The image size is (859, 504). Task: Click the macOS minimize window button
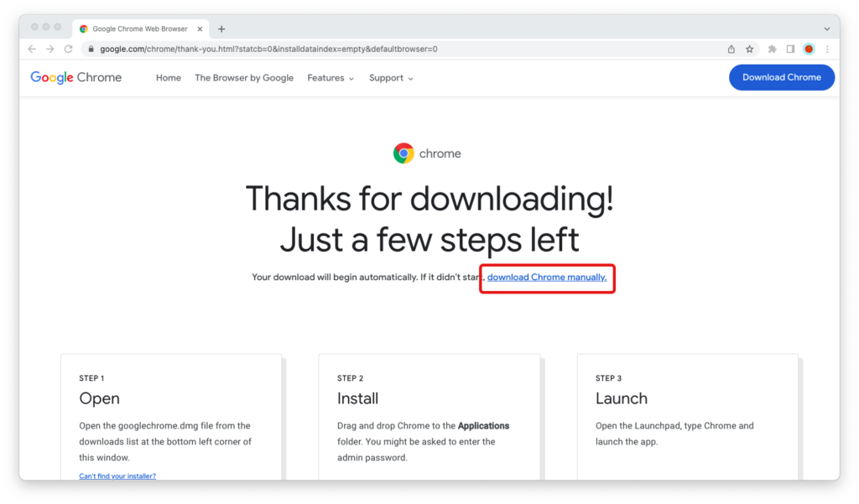point(46,27)
